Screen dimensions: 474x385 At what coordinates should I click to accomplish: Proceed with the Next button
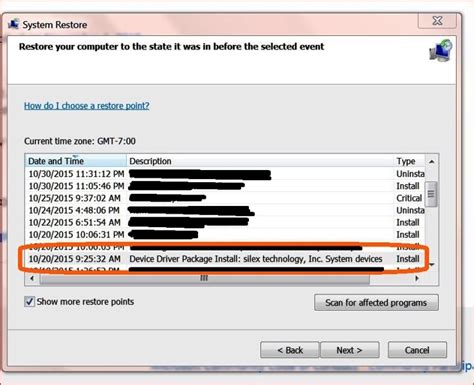(x=349, y=350)
